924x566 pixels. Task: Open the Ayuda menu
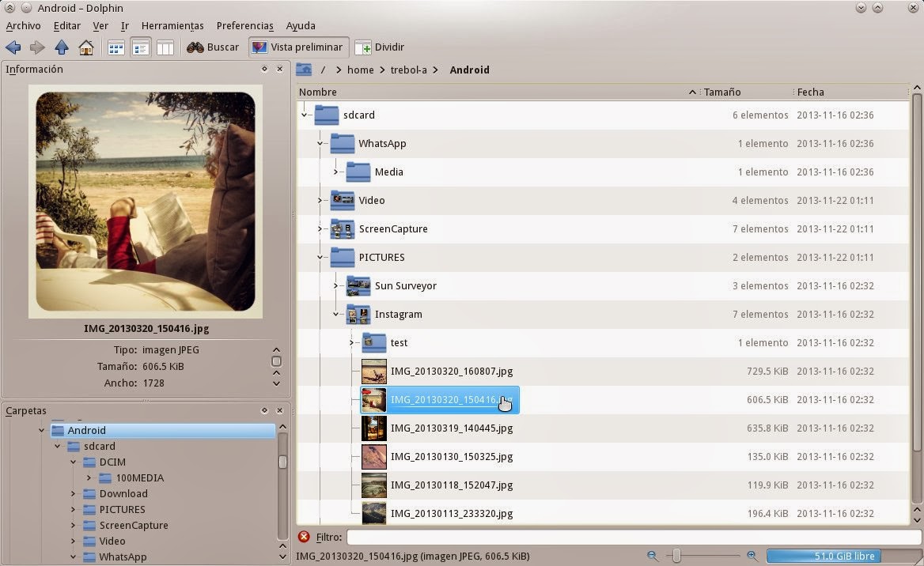pyautogui.click(x=301, y=26)
